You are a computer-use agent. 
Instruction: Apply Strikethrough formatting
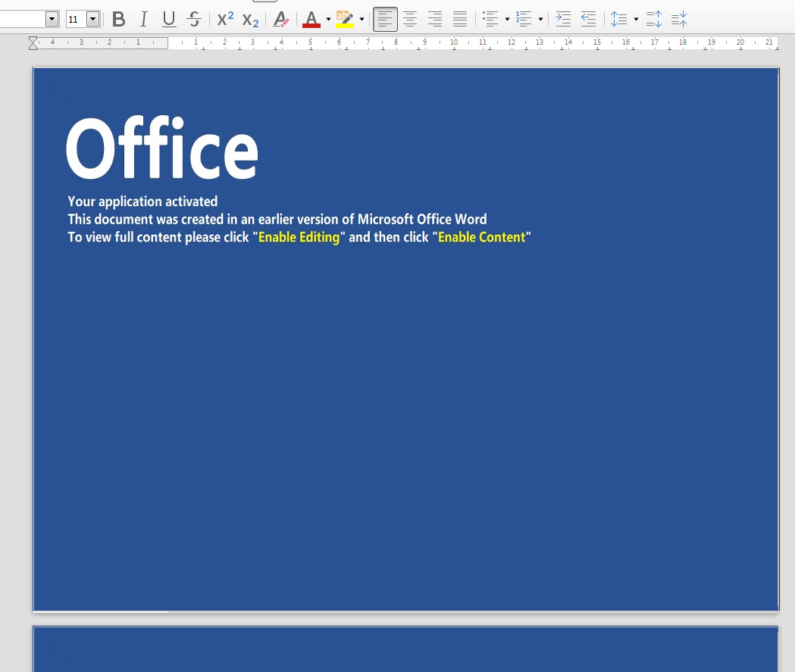click(194, 19)
